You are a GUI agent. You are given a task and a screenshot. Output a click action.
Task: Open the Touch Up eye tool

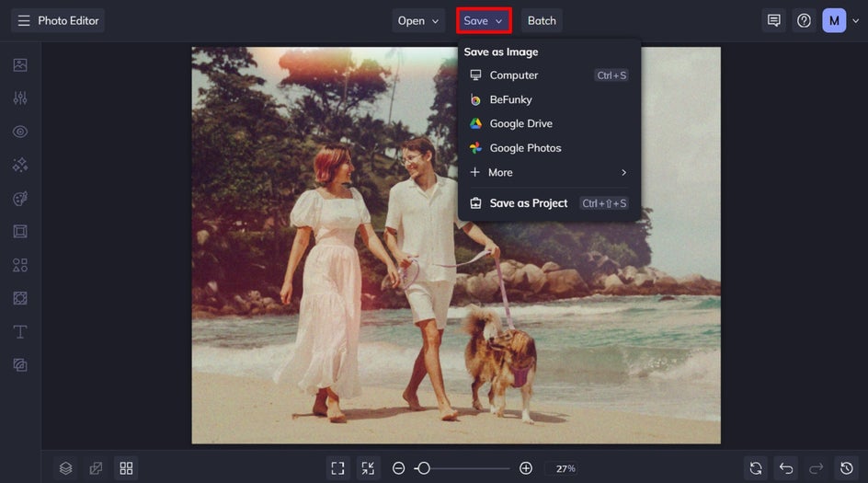point(20,132)
